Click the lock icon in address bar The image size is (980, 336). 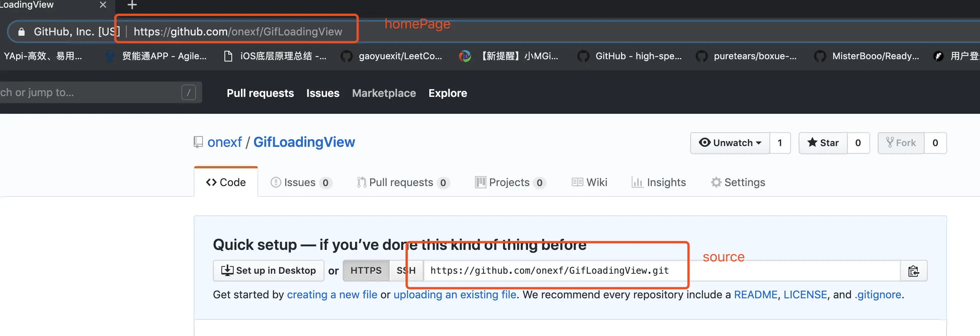coord(22,32)
